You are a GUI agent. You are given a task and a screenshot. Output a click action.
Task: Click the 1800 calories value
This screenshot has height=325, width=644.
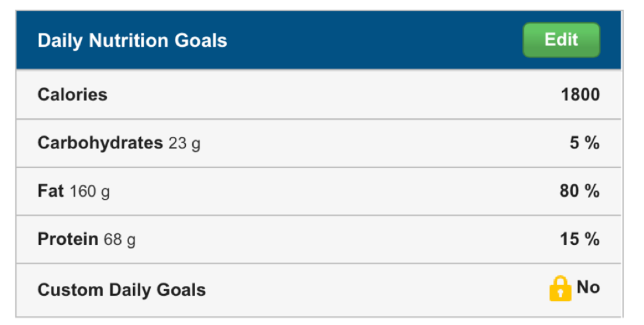pos(580,95)
